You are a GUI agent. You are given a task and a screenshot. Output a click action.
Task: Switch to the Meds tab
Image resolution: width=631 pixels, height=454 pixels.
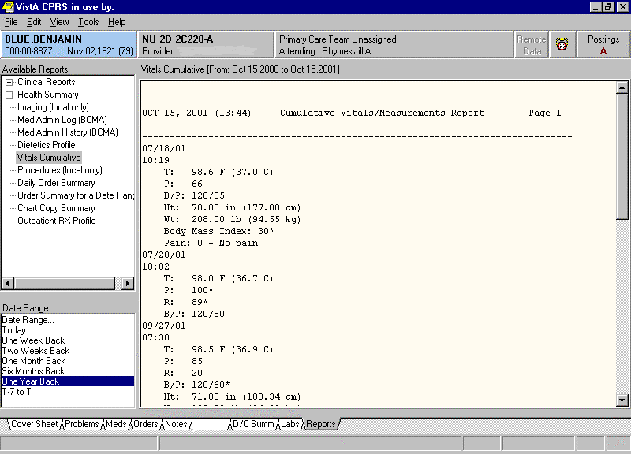click(115, 424)
